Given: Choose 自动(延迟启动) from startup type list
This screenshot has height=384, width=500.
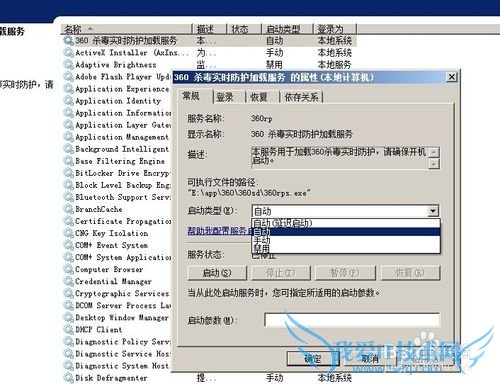Looking at the screenshot, I should click(x=346, y=223).
